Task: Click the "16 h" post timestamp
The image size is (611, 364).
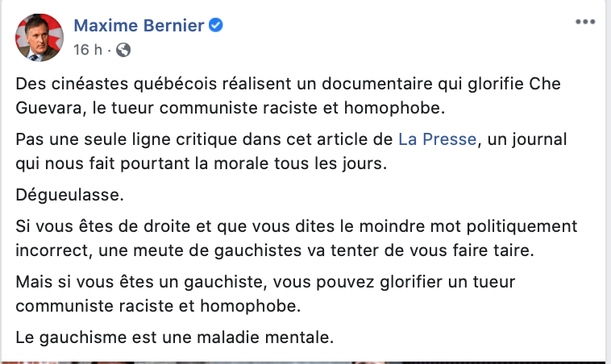Action: 88,50
